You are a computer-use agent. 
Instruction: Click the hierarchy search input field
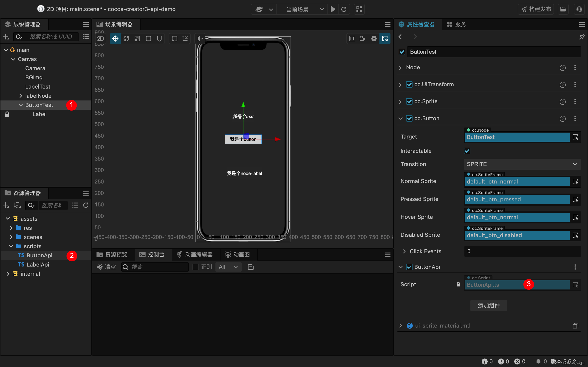click(x=52, y=37)
